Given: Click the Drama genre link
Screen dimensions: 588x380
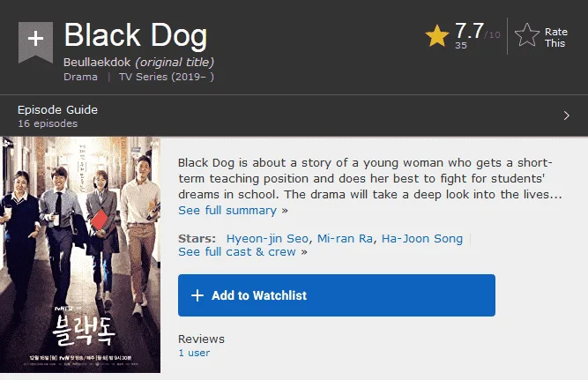Looking at the screenshot, I should click(80, 77).
